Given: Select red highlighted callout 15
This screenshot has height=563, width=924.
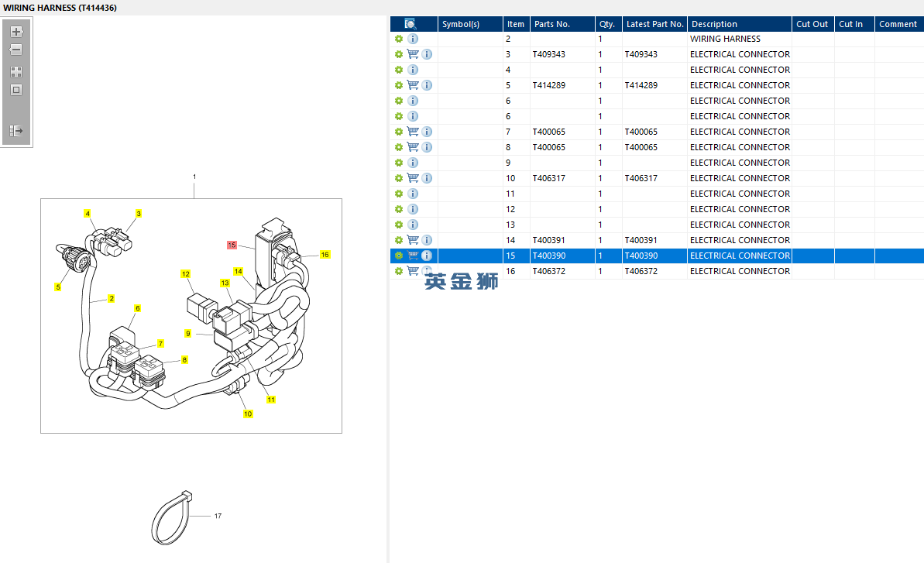Looking at the screenshot, I should coord(232,245).
